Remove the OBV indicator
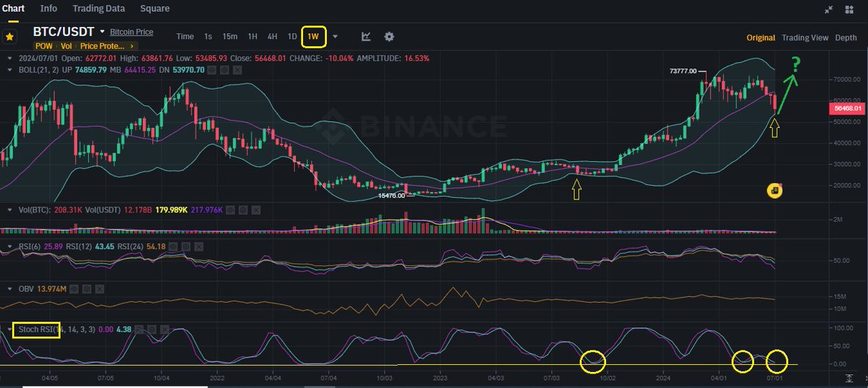 click(101, 289)
